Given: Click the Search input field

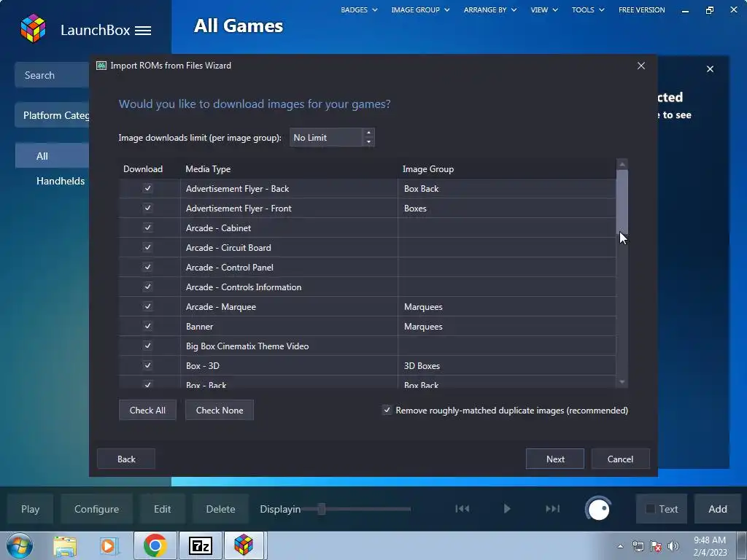Looking at the screenshot, I should [x=53, y=75].
